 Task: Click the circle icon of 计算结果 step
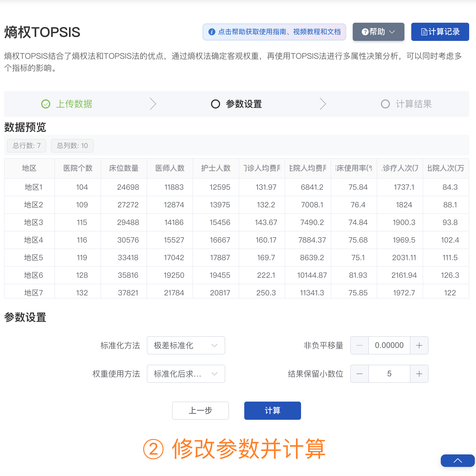[x=385, y=104]
